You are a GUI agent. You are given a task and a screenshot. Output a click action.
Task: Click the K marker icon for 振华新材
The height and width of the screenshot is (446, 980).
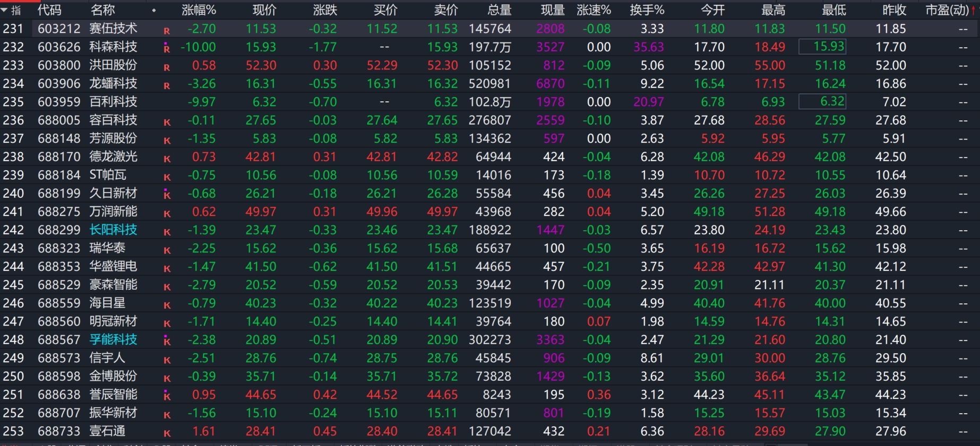pos(167,415)
